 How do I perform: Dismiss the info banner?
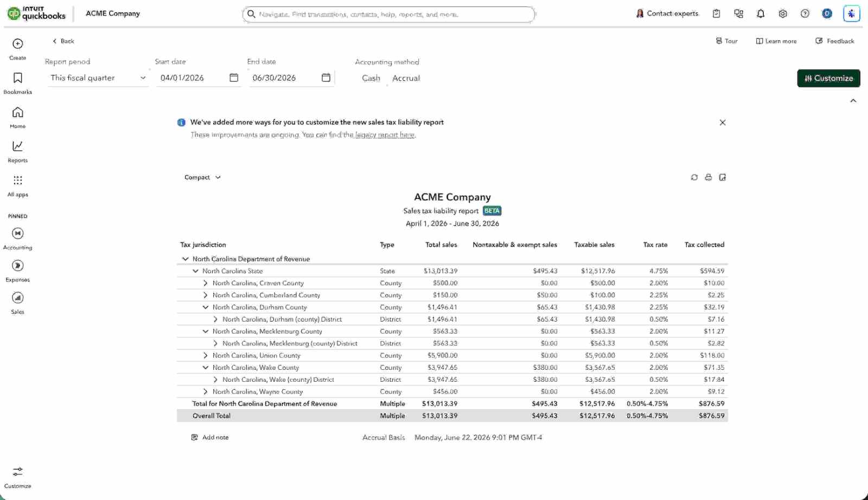pos(723,123)
